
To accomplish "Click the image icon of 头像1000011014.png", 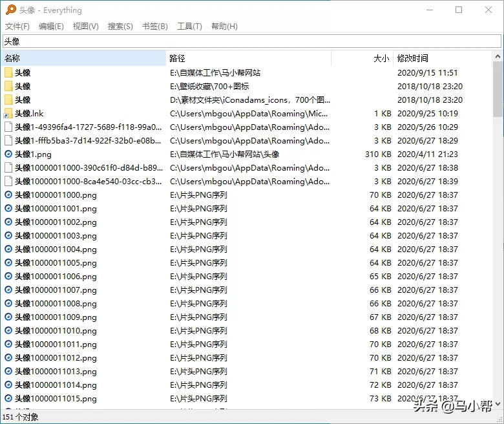I will (8, 385).
